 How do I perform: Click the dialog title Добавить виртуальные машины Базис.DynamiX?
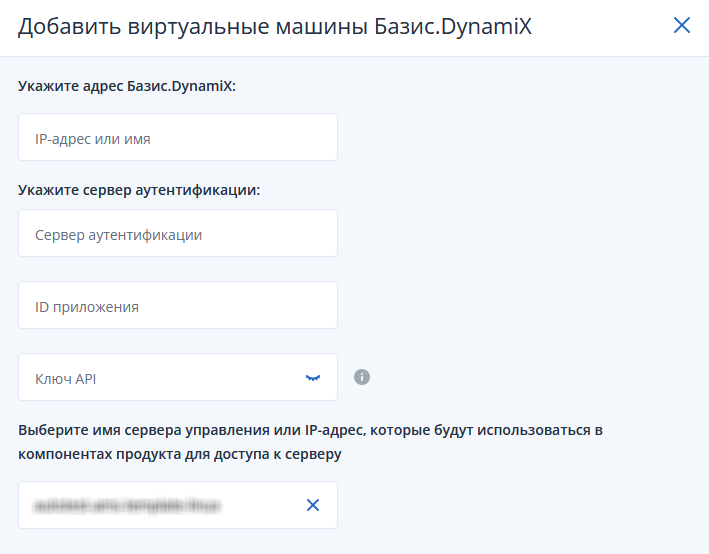[274, 26]
